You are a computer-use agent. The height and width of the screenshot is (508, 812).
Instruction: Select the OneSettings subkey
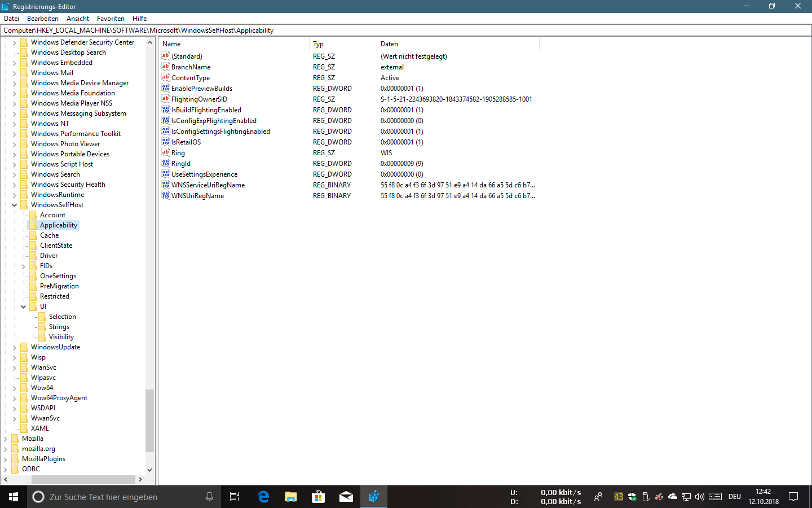58,276
